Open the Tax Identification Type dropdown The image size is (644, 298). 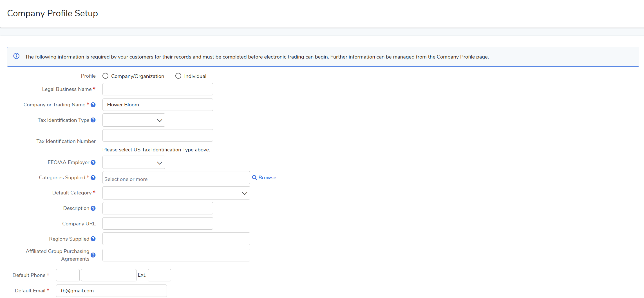coord(134,120)
